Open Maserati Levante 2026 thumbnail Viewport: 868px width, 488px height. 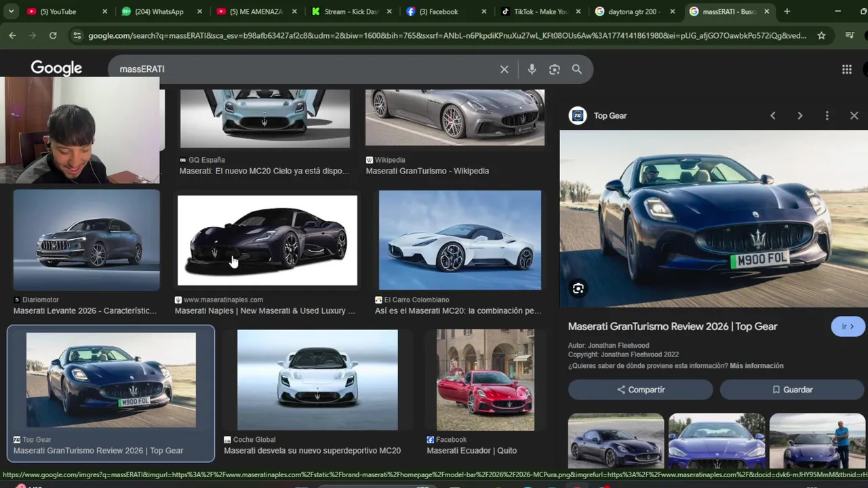(x=86, y=240)
